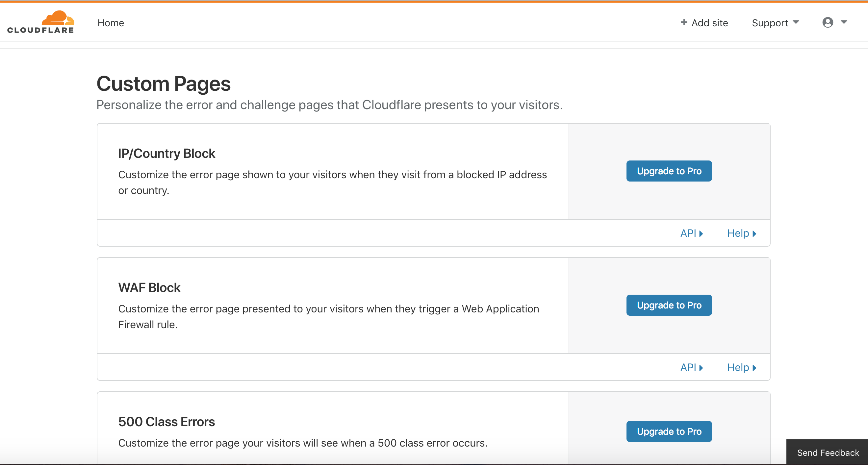Click the Support caret arrow icon
This screenshot has height=465, width=868.
pos(796,22)
